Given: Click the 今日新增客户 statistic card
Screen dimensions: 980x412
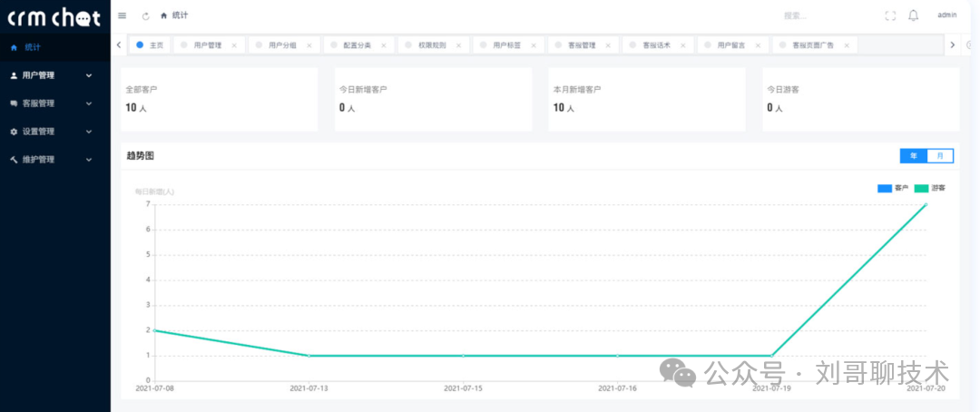Looking at the screenshot, I should pos(433,100).
